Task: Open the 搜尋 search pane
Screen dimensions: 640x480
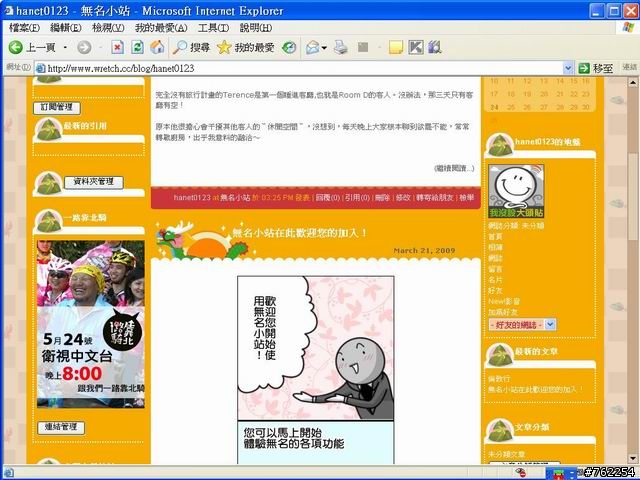Action: coord(191,48)
